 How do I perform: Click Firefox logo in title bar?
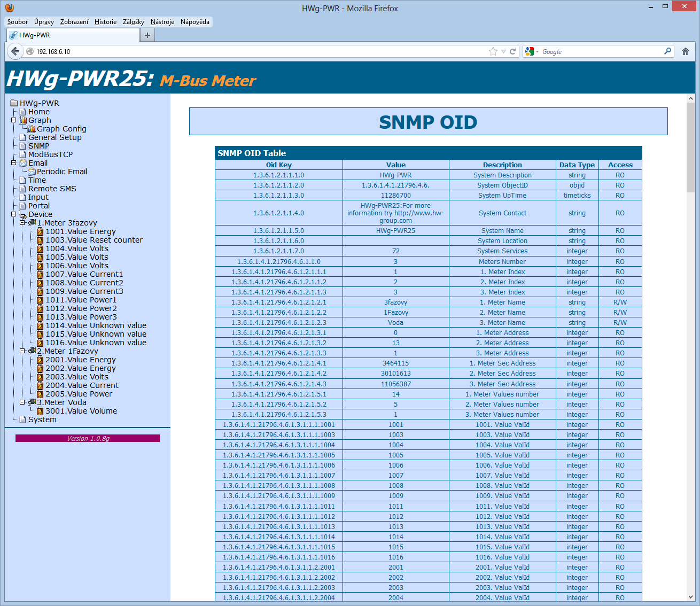(x=9, y=8)
